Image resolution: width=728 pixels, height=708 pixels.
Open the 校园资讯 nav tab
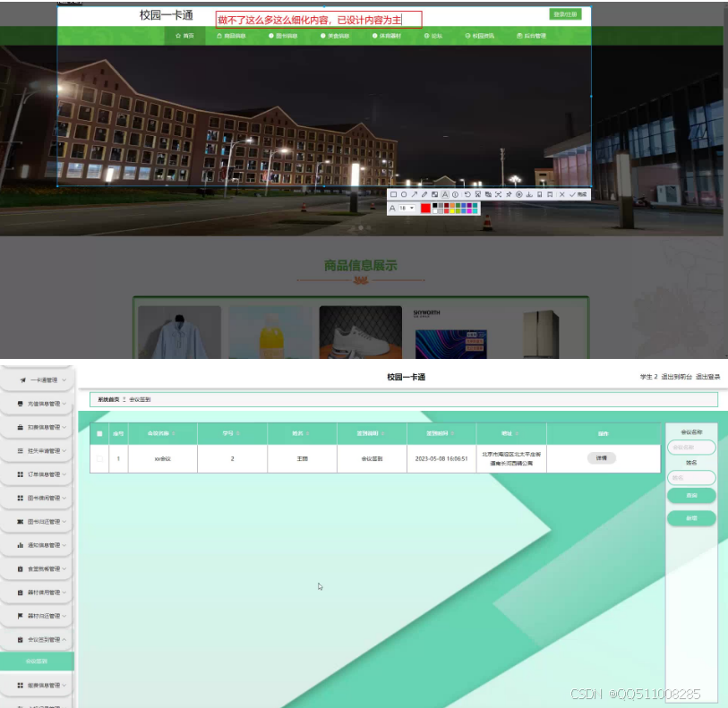pos(480,36)
